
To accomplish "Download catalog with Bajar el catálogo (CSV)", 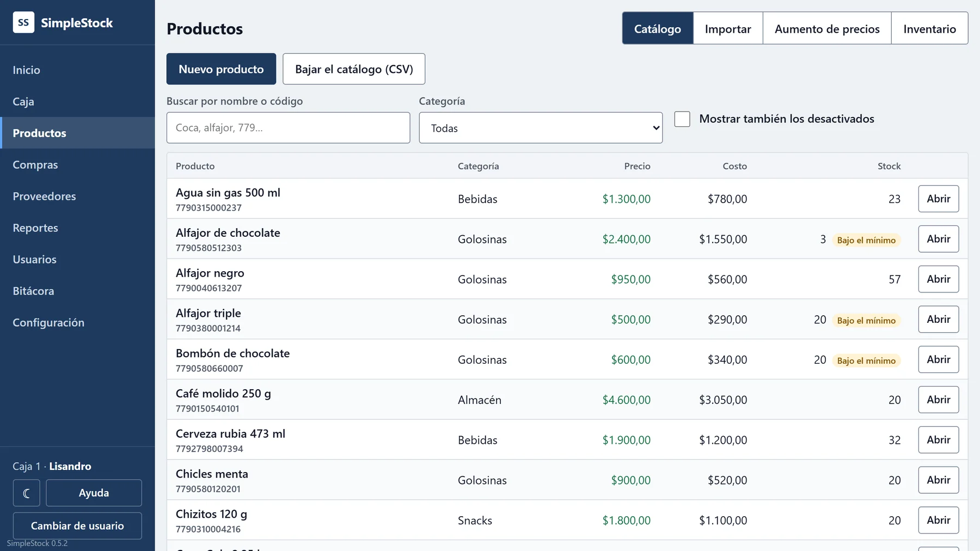I will [x=354, y=69].
